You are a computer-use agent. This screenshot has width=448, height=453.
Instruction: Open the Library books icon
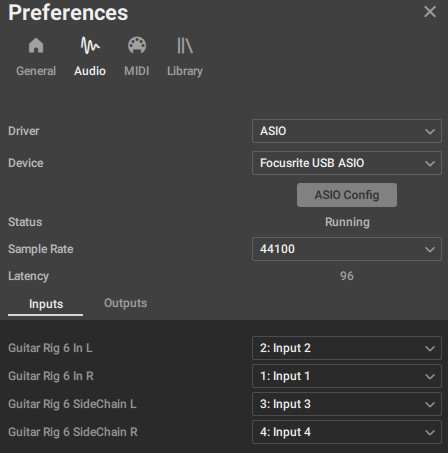click(x=185, y=45)
